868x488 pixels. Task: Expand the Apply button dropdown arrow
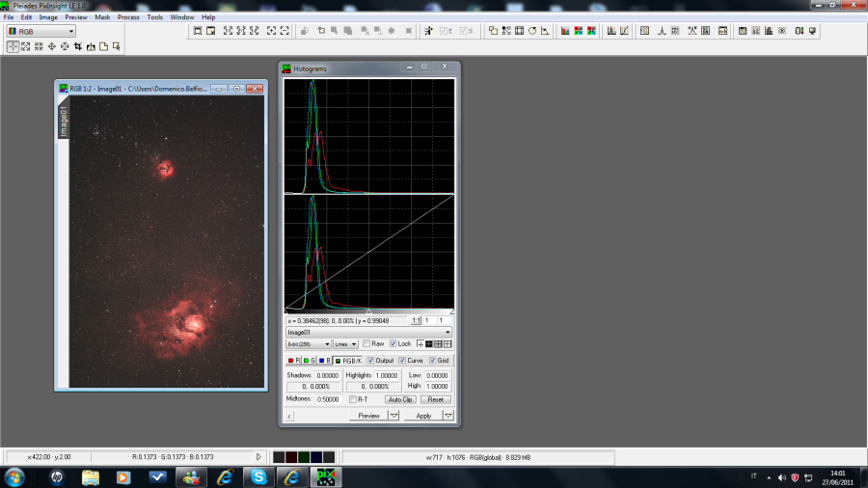tap(448, 416)
